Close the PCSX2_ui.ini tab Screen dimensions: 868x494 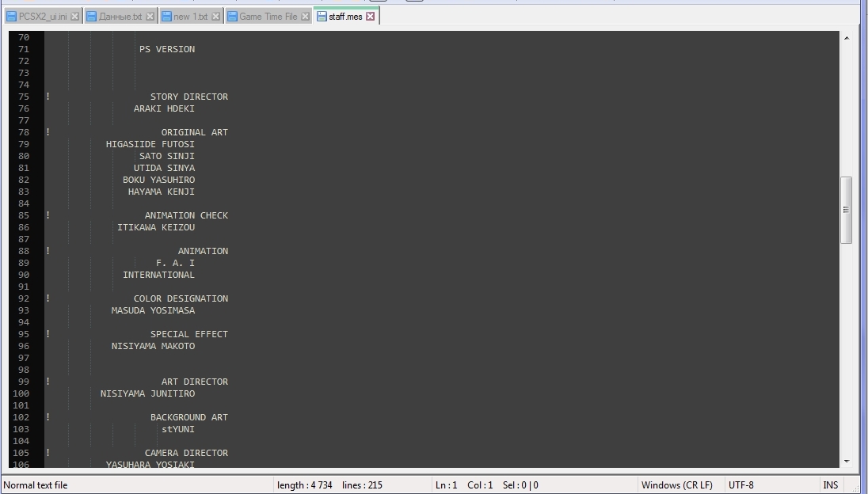74,17
